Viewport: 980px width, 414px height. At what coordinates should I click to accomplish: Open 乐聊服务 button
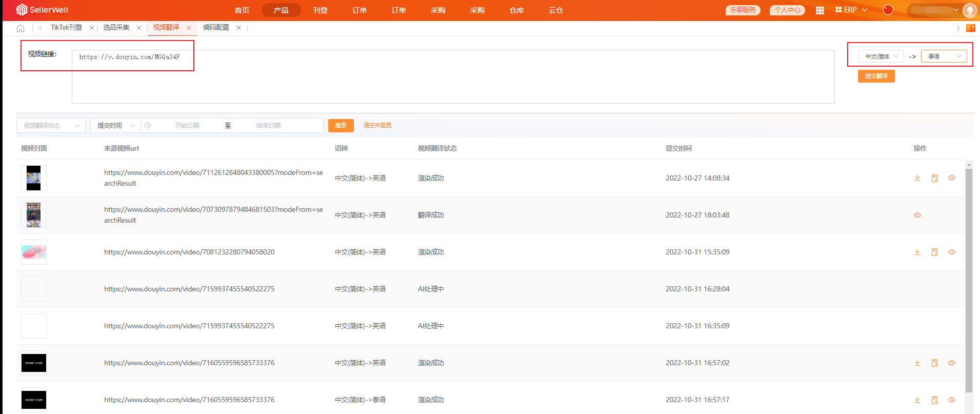(x=743, y=10)
